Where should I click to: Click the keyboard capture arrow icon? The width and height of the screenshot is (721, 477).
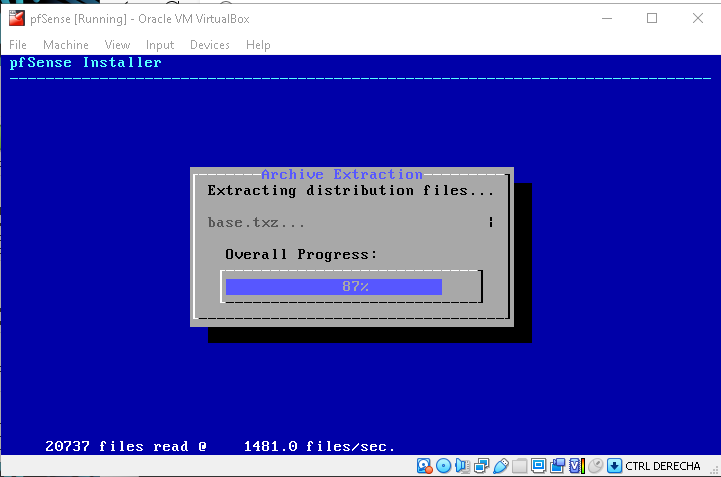click(614, 466)
